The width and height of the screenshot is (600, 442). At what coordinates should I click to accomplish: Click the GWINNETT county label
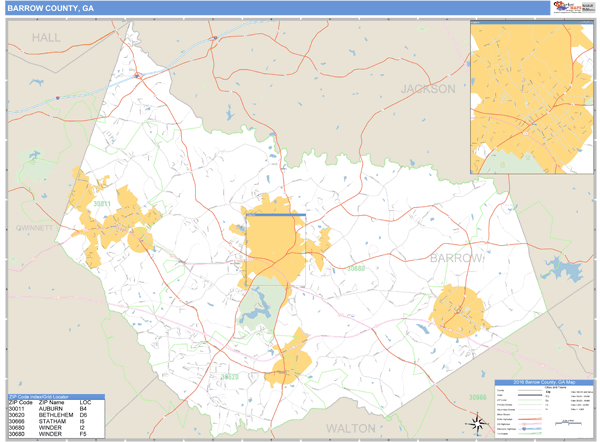coord(34,228)
